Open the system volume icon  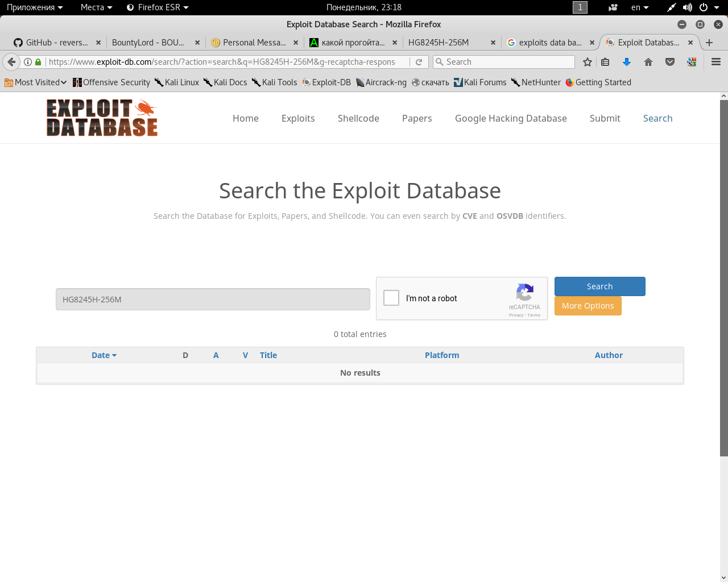[x=687, y=7]
